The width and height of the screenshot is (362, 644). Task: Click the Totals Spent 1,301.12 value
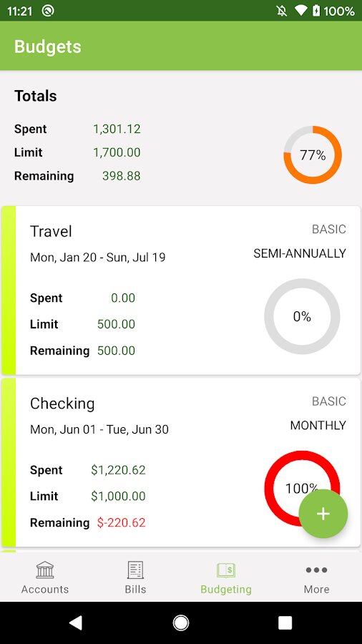117,129
